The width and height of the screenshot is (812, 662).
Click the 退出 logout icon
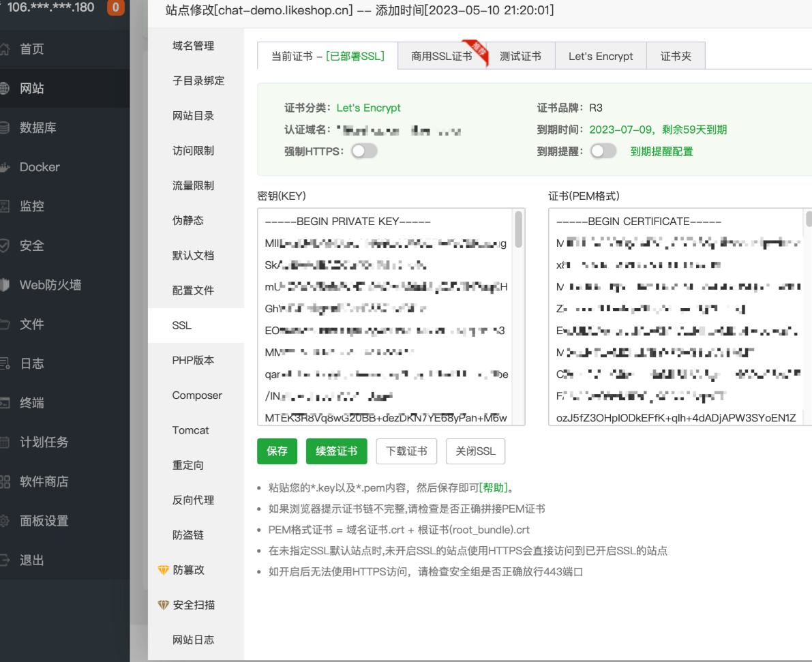point(4,560)
